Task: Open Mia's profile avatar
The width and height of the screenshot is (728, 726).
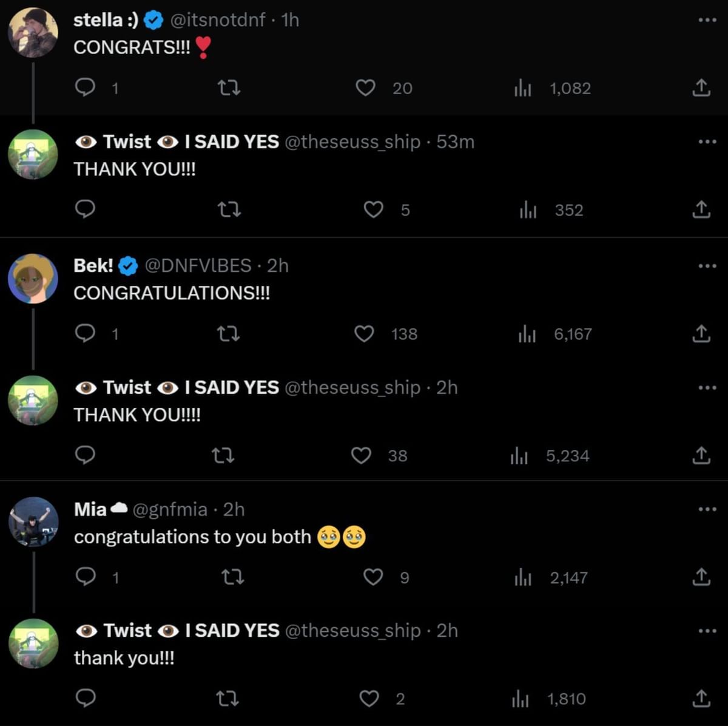Action: (33, 522)
